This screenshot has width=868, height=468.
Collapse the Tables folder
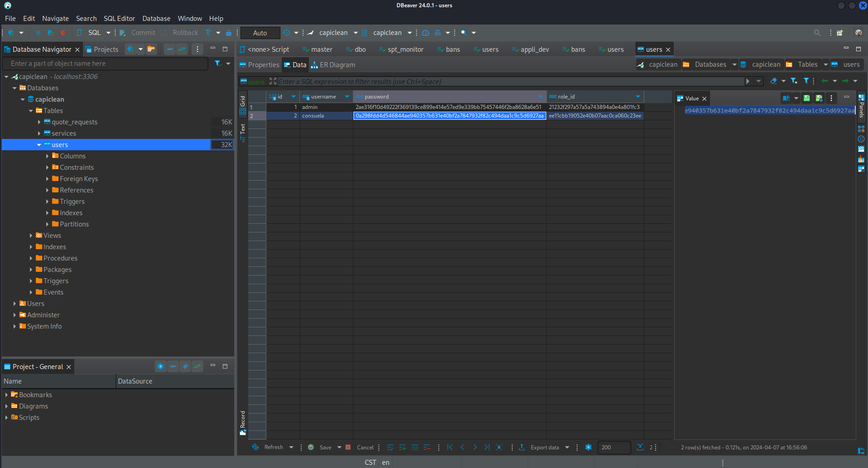31,111
